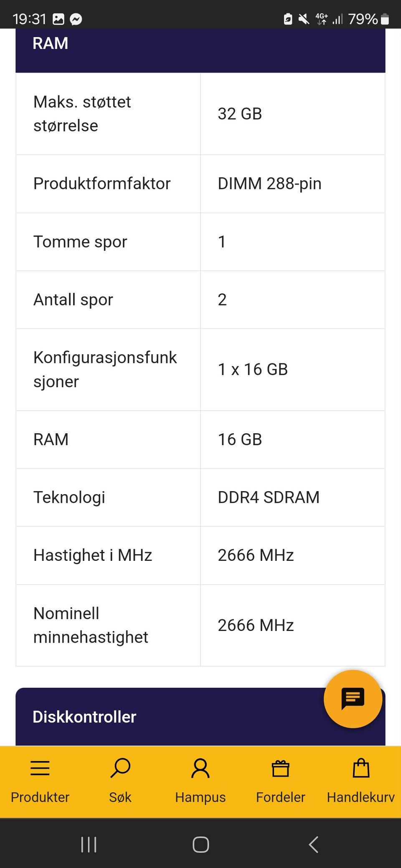Tap the Android home button

(200, 845)
